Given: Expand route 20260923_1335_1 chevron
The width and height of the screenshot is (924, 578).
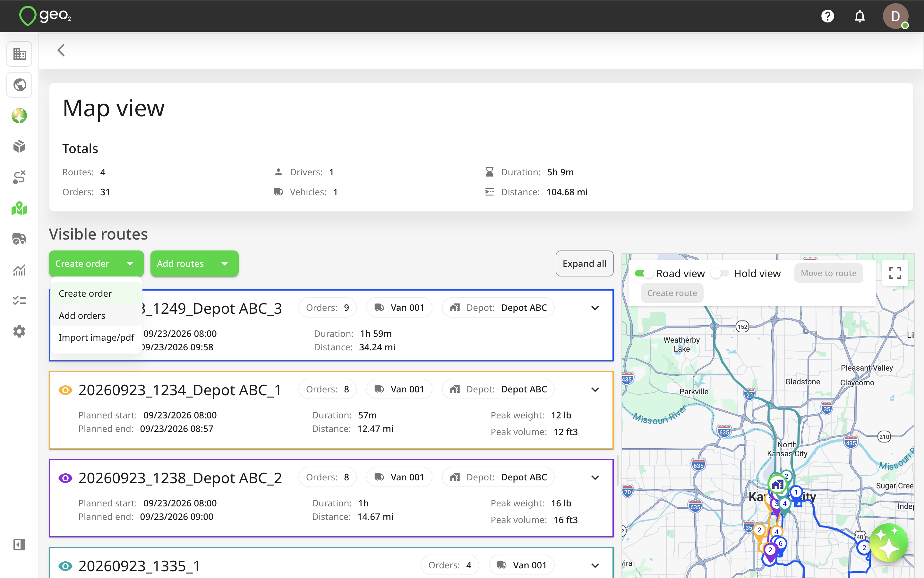Looking at the screenshot, I should (595, 565).
